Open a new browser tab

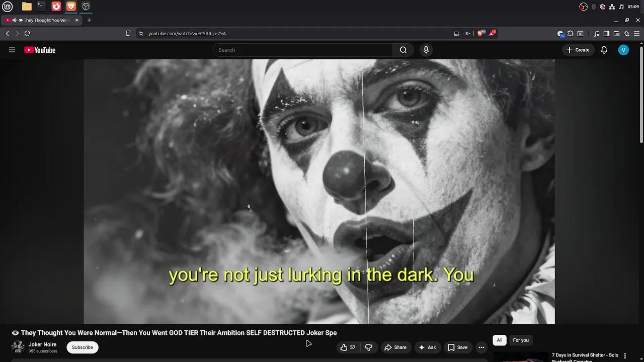pyautogui.click(x=89, y=20)
